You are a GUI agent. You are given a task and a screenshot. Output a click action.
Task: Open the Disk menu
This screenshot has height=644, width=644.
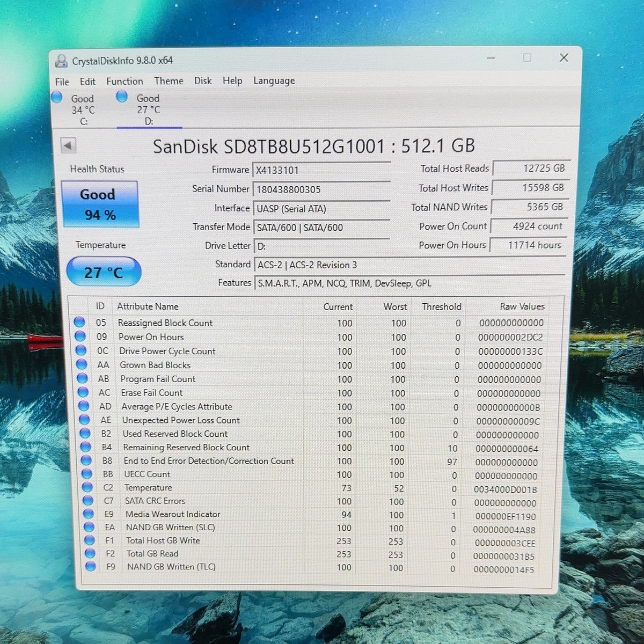(203, 80)
